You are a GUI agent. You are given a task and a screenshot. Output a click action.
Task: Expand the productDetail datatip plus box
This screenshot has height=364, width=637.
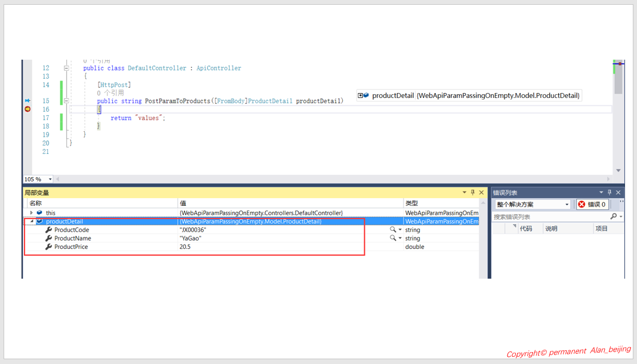tap(360, 95)
